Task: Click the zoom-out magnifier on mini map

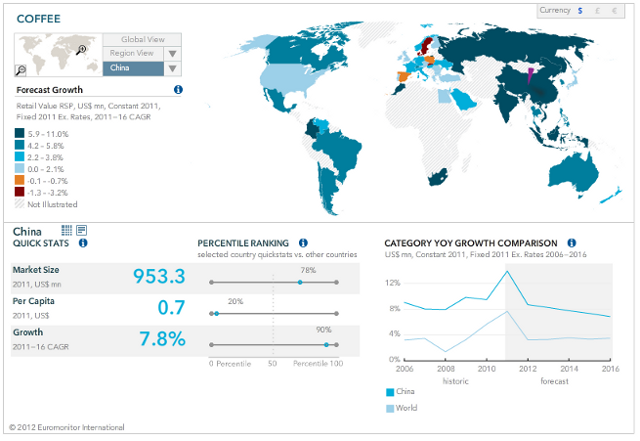Action: coord(21,70)
